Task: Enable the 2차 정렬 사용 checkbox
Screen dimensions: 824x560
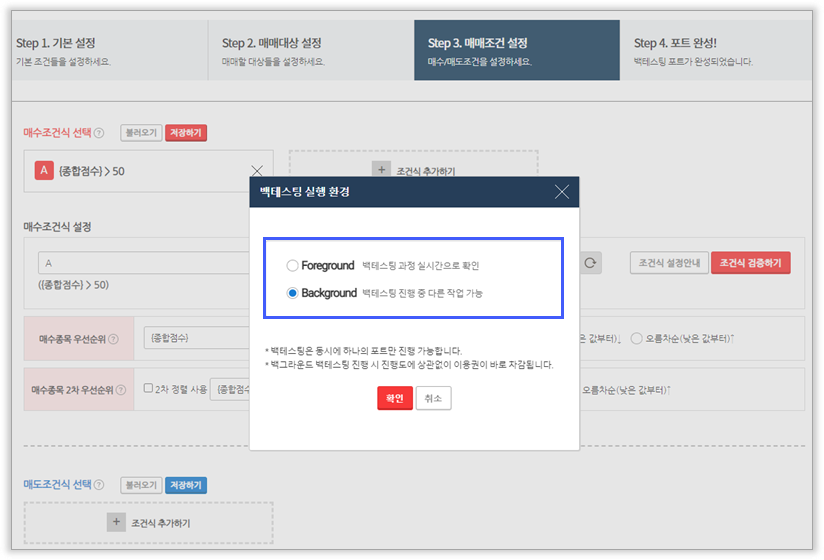Action: click(148, 389)
